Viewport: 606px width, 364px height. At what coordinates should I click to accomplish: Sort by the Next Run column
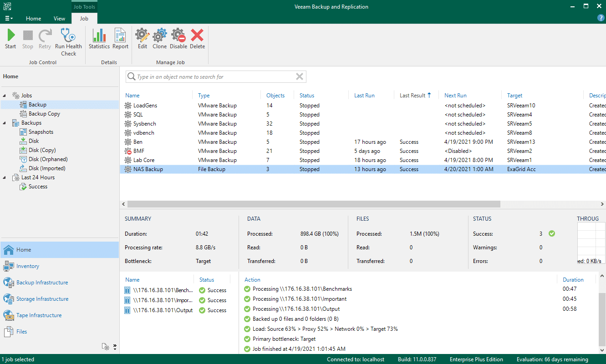[455, 96]
